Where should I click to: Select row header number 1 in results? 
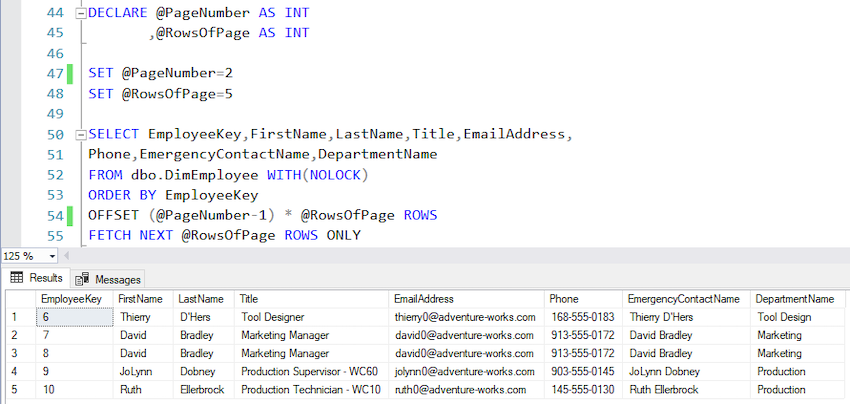(21, 317)
